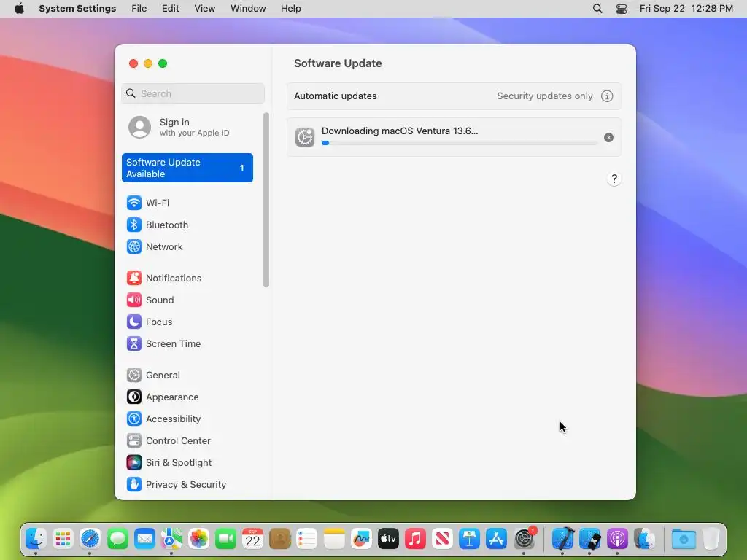The image size is (747, 560).
Task: Open the Edit menu
Action: click(x=170, y=9)
